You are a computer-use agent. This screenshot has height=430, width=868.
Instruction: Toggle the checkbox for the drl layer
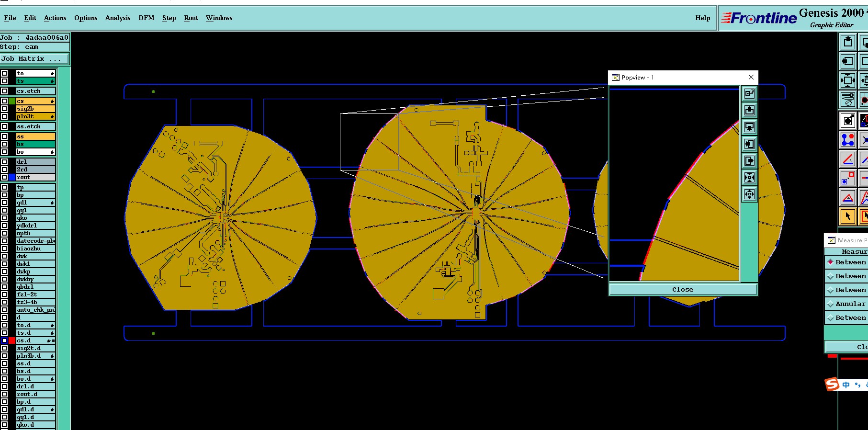click(x=4, y=162)
